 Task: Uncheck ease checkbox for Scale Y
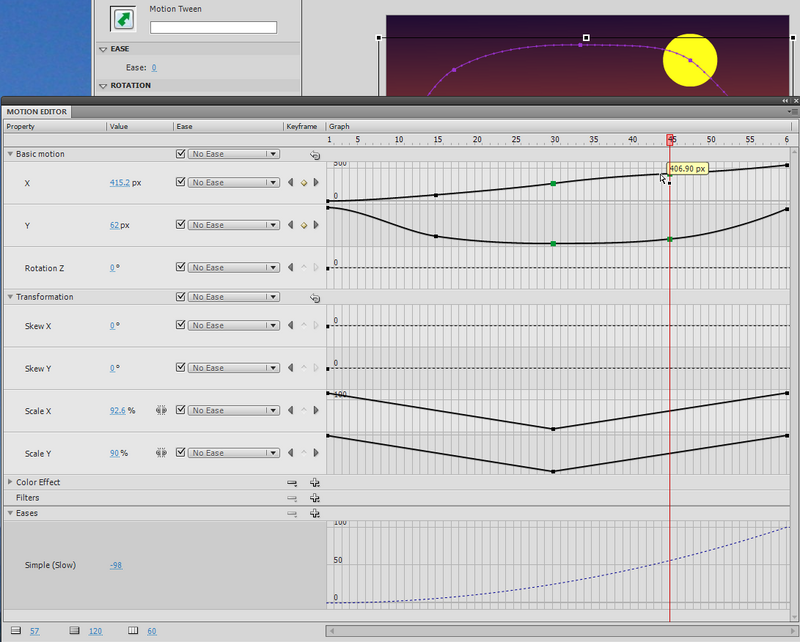pos(180,453)
